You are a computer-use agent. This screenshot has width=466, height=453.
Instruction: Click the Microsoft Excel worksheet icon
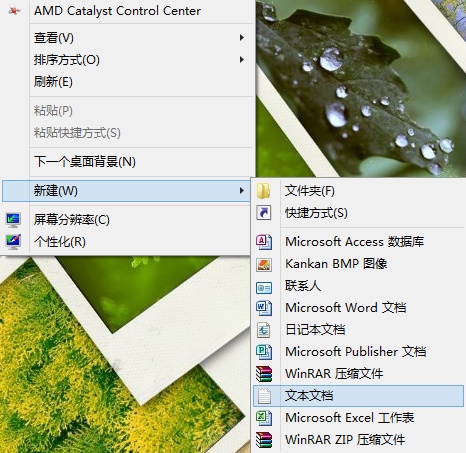tap(264, 418)
